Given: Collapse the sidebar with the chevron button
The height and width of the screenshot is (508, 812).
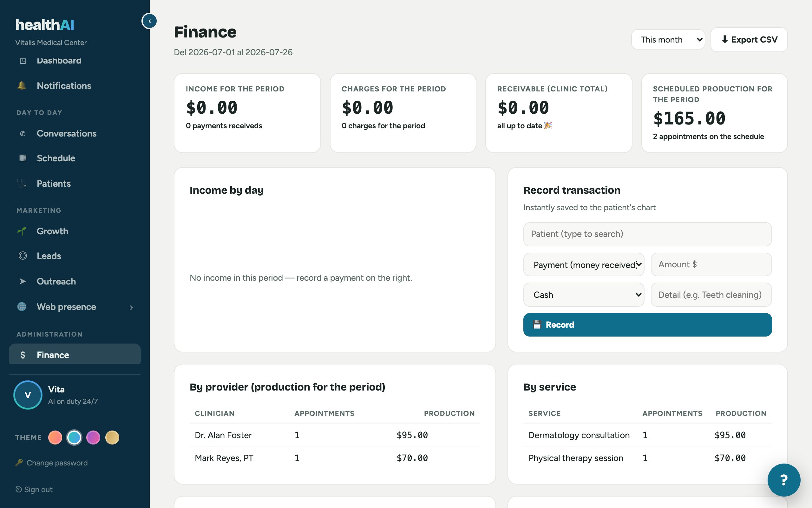Looking at the screenshot, I should [x=149, y=21].
